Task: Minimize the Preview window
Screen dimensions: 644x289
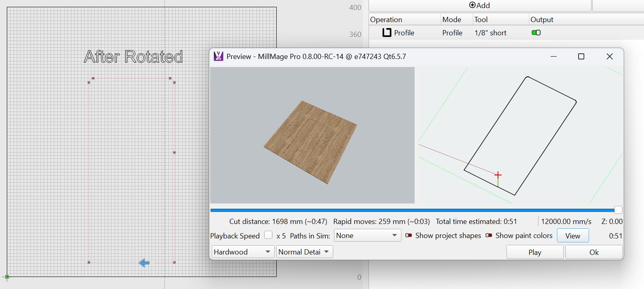Action: (x=554, y=57)
